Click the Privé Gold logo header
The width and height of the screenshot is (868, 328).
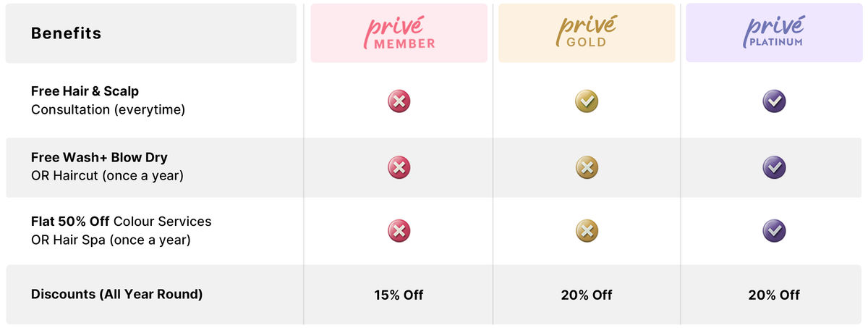click(587, 33)
